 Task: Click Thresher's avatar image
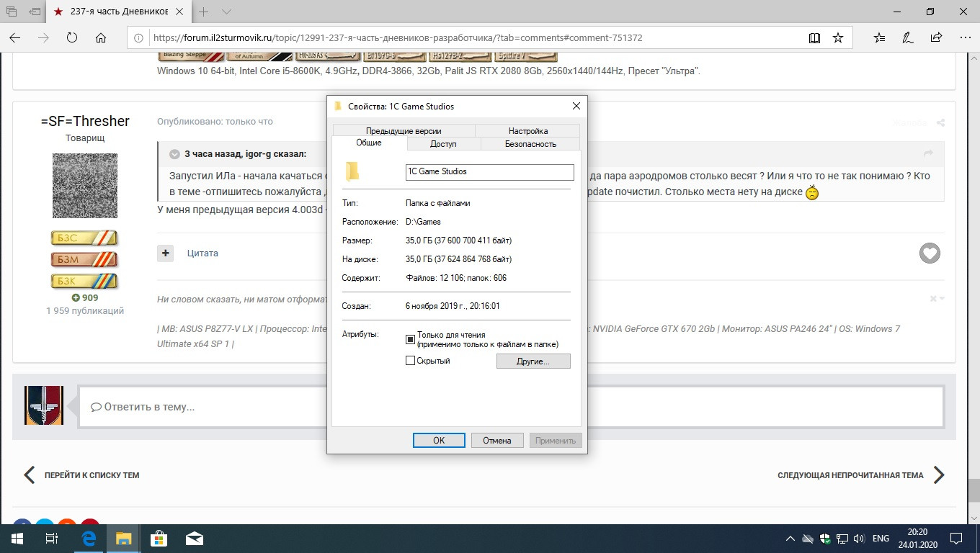coord(85,186)
